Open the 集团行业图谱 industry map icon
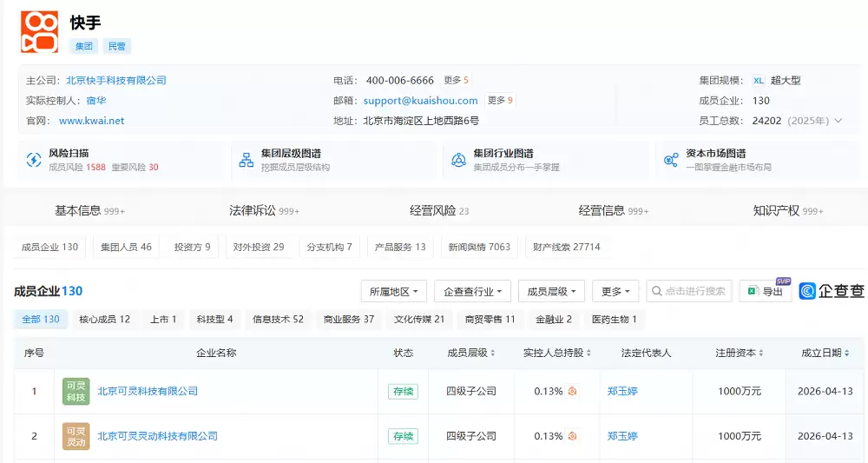This screenshot has height=463, width=868. 458,160
